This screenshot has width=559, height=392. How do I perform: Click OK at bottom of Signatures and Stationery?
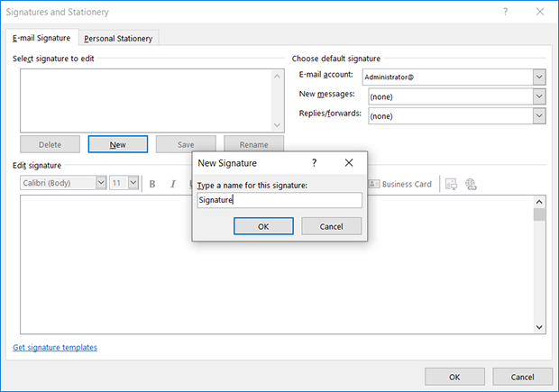pos(454,377)
